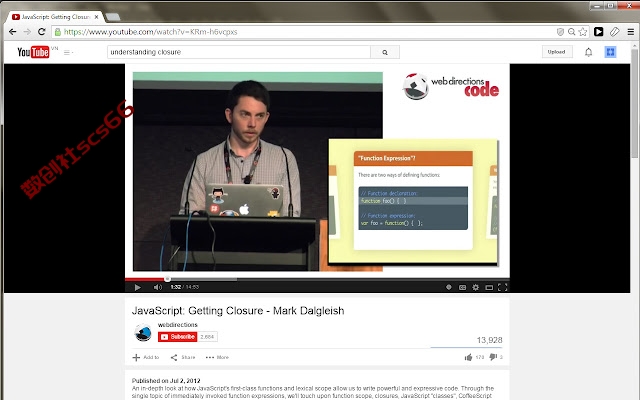Mute the video volume
The image size is (640, 400).
coord(158,287)
